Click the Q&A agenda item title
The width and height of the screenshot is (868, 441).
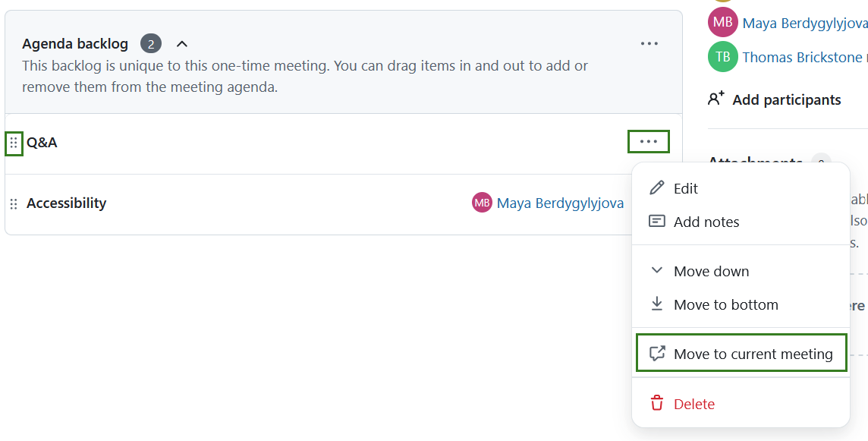42,142
